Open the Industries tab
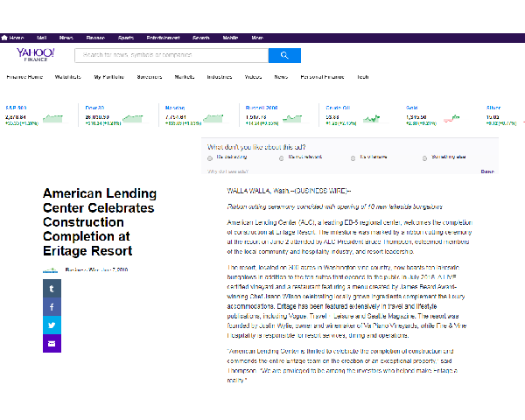Screen dimensions: 525x420 coord(220,77)
